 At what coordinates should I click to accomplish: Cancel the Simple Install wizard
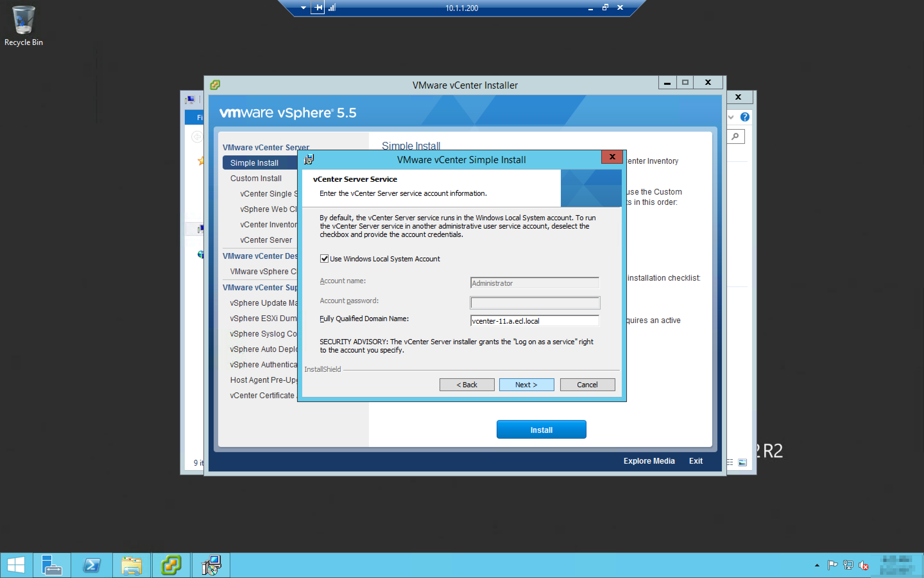[587, 385]
